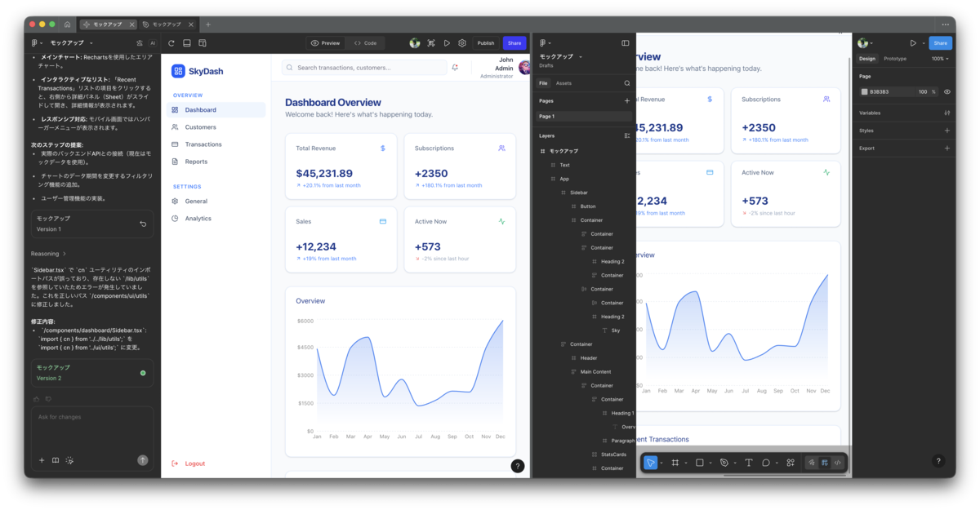Select the Rectangle shape tool

point(699,463)
